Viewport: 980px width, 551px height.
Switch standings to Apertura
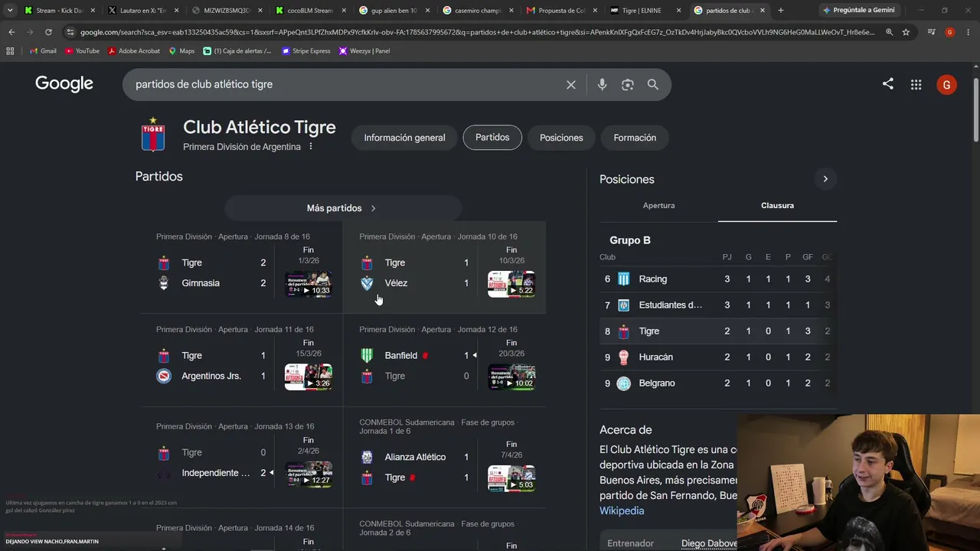658,206
